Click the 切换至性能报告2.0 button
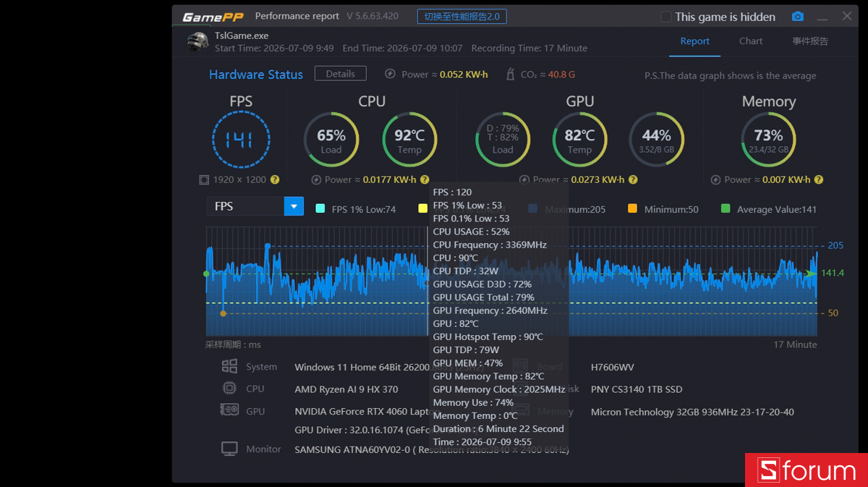The image size is (868, 487). pyautogui.click(x=462, y=16)
